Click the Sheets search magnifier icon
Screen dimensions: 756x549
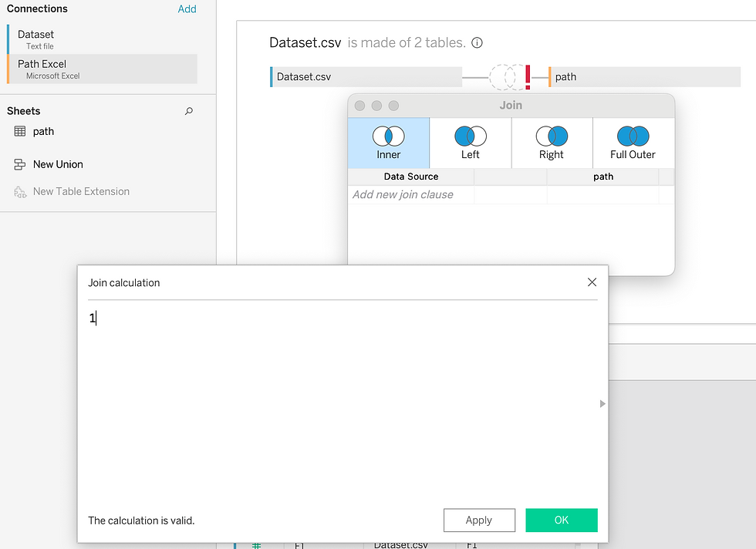coord(189,111)
